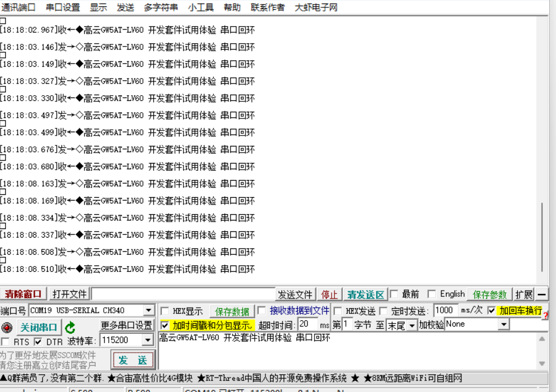Collapse the panel with the dash button

pos(541,294)
